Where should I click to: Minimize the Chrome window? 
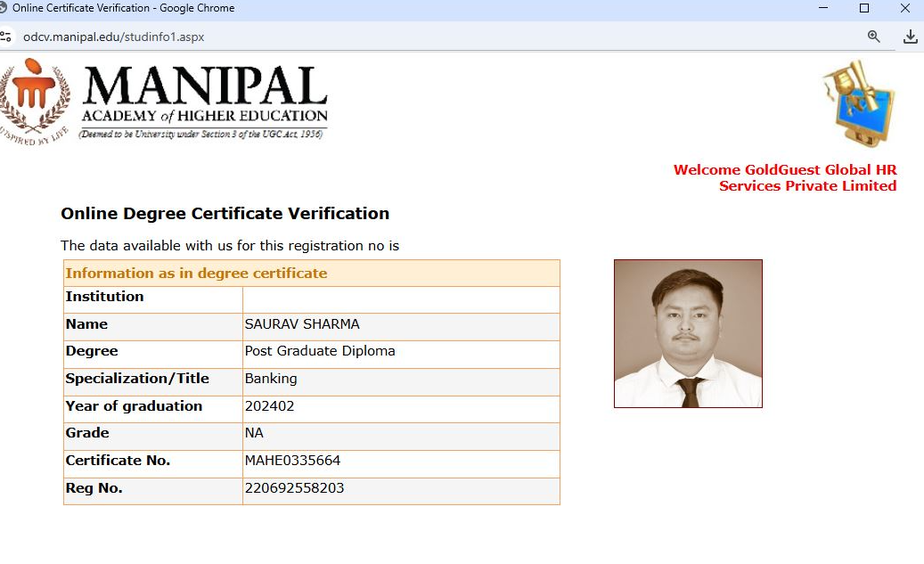click(822, 8)
